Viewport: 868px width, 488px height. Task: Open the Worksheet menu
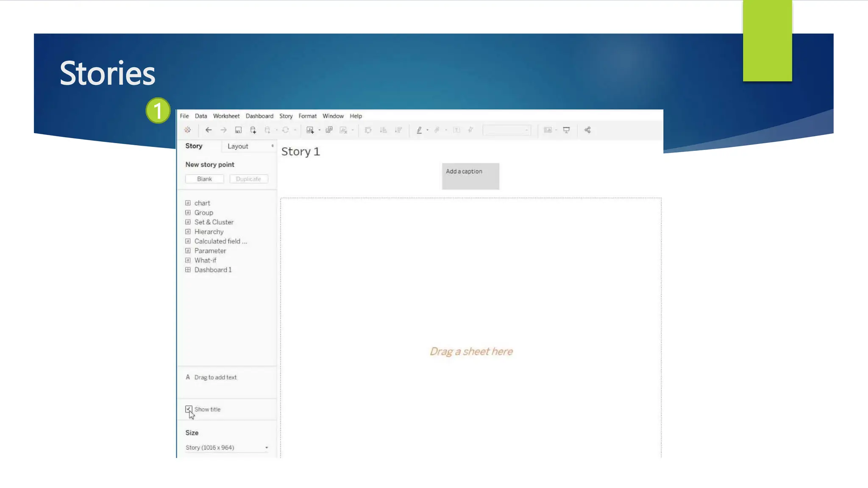(226, 116)
